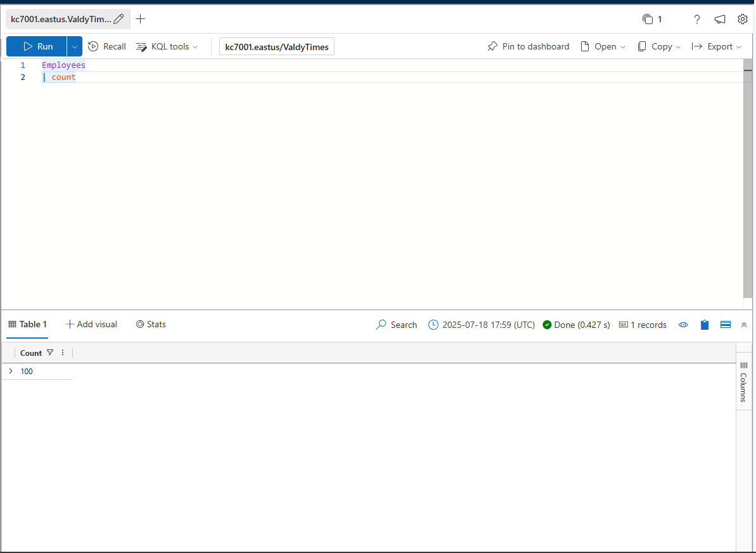756x553 pixels.
Task: Pin to dashboard
Action: [528, 46]
